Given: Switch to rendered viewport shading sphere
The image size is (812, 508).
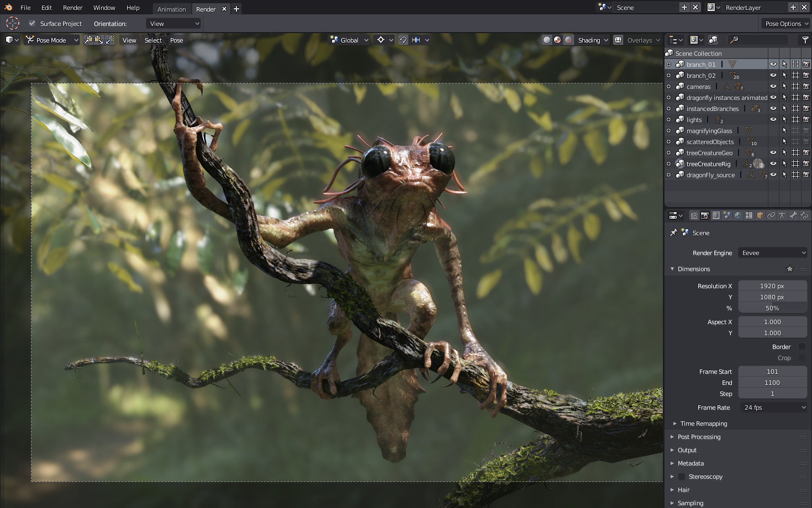Looking at the screenshot, I should coord(568,40).
